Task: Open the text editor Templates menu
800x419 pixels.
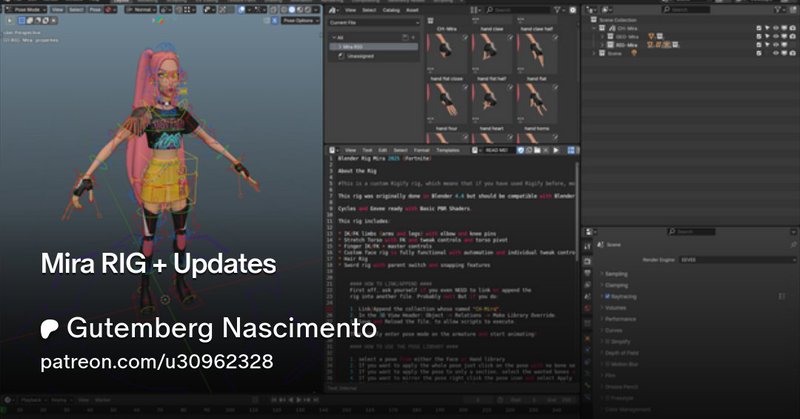Action: 447,150
